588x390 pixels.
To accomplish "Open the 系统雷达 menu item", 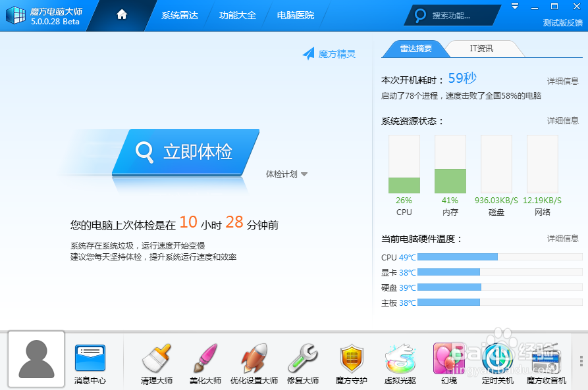I will (178, 14).
